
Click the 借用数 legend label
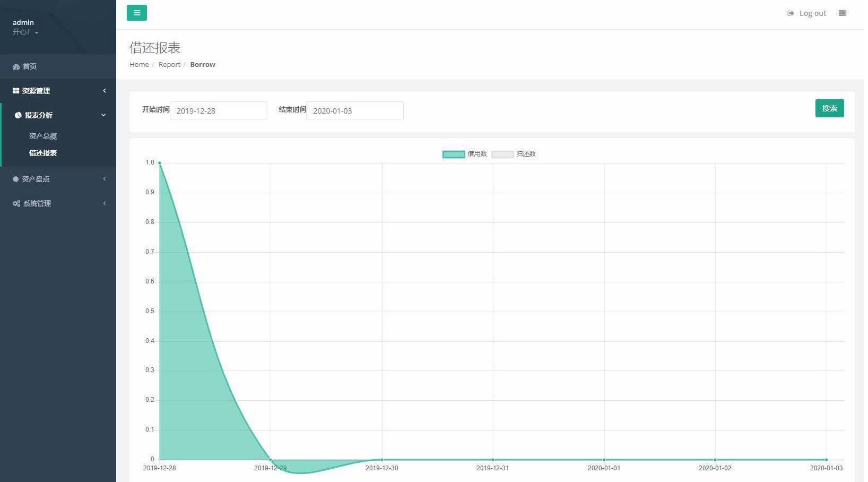tap(477, 154)
